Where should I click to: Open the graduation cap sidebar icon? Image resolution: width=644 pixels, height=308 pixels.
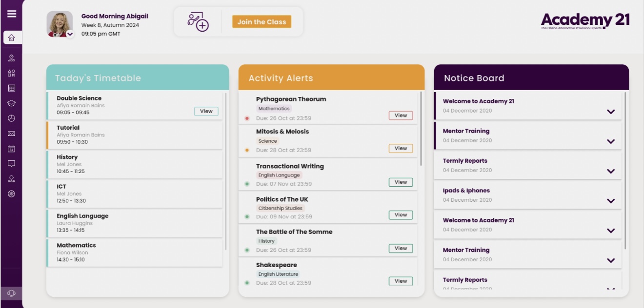point(12,103)
